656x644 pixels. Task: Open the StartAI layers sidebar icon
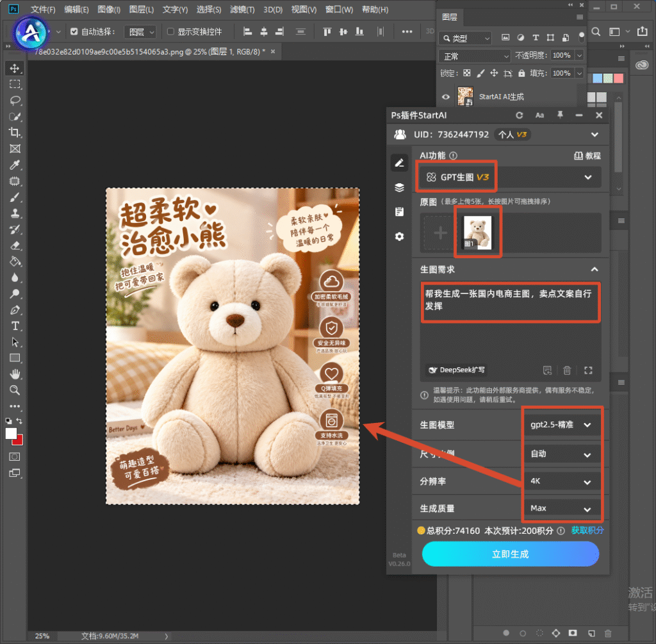click(400, 188)
